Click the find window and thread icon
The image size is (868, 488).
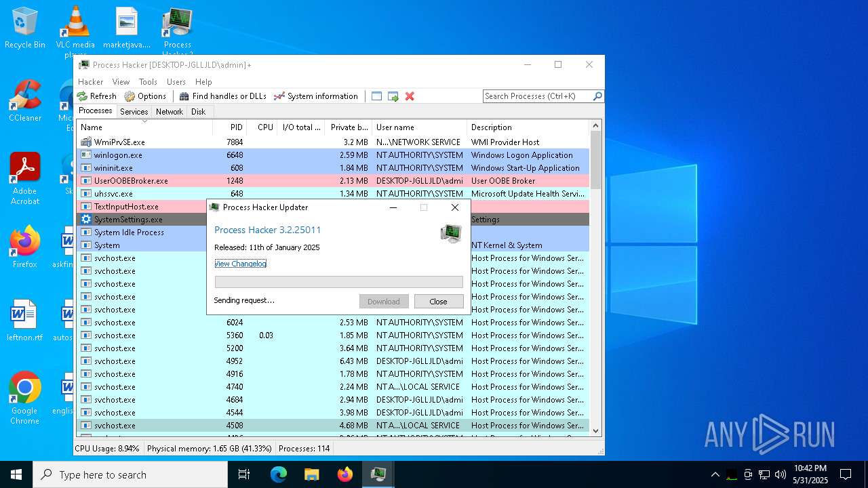coord(393,96)
